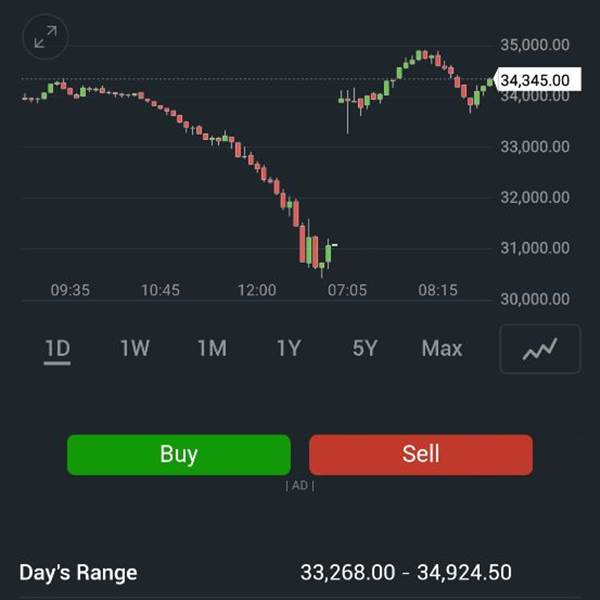Tap the Day's Range label

click(78, 573)
